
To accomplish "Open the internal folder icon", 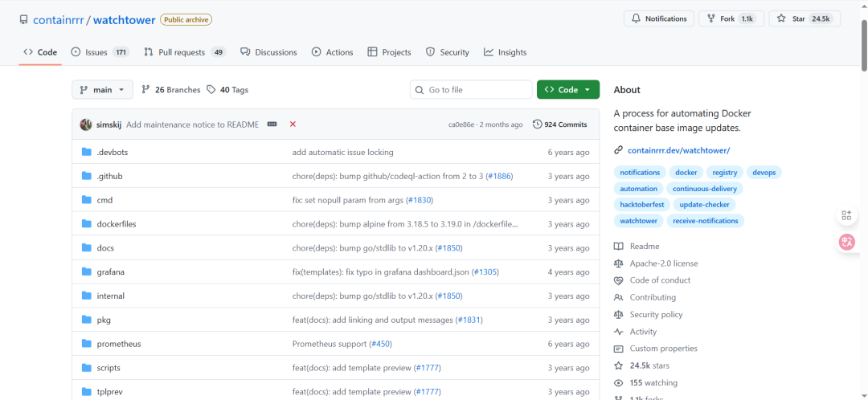I will pyautogui.click(x=86, y=296).
